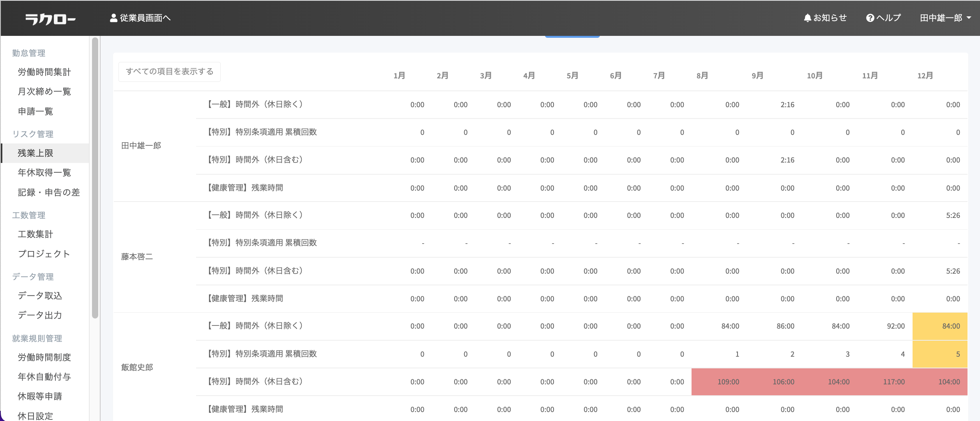Screen dimensions: 980x421
Task: Open 年休自動付与 in sidebar
Action: (44, 377)
